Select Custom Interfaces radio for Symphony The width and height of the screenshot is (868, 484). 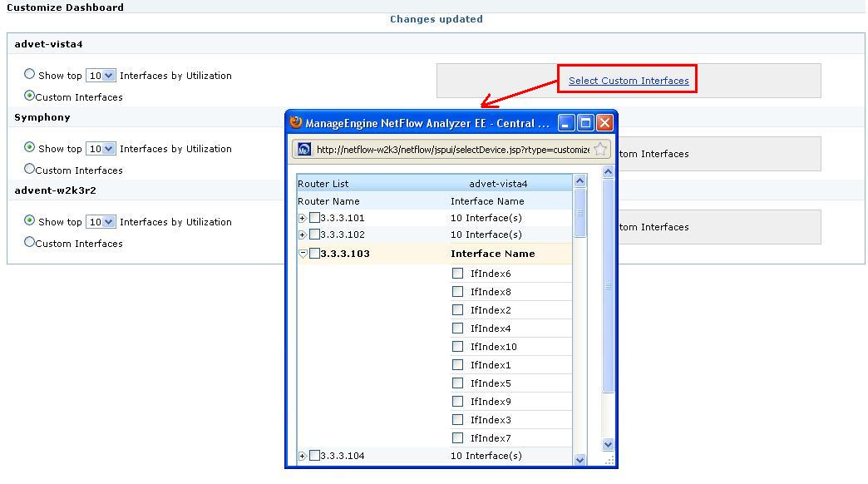pos(29,168)
